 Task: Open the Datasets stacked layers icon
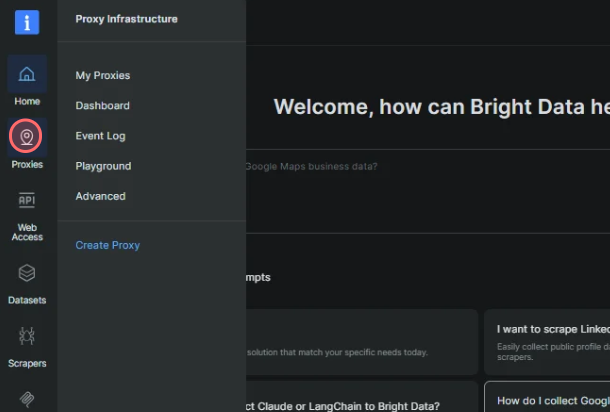pyautogui.click(x=27, y=273)
